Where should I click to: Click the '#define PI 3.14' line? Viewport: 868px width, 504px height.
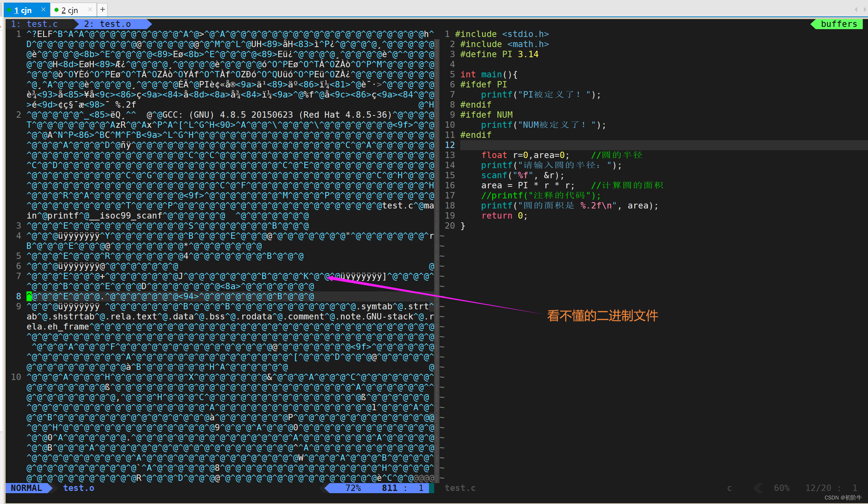click(x=499, y=54)
